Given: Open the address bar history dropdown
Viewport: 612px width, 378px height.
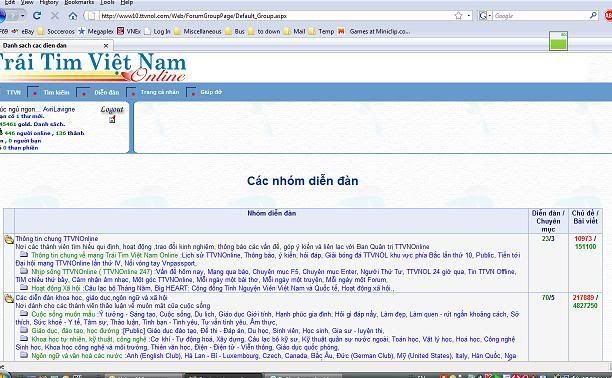Looking at the screenshot, I should click(x=469, y=16).
